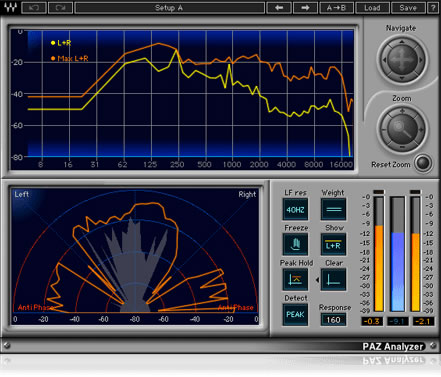Viewport: 441px width, 377px height.
Task: Zoom in vertically with the Zoom knob plus
Action: coord(402,111)
